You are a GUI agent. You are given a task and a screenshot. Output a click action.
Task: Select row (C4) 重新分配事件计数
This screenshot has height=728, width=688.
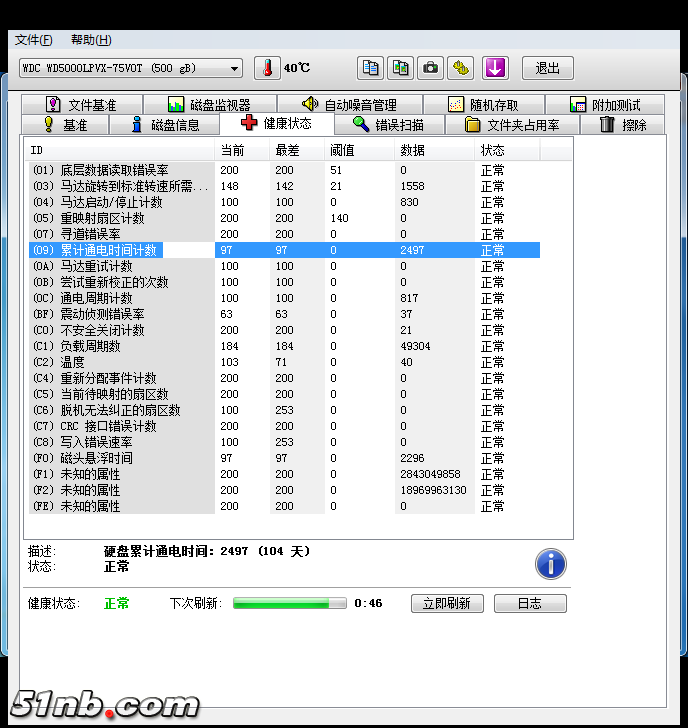click(x=284, y=378)
